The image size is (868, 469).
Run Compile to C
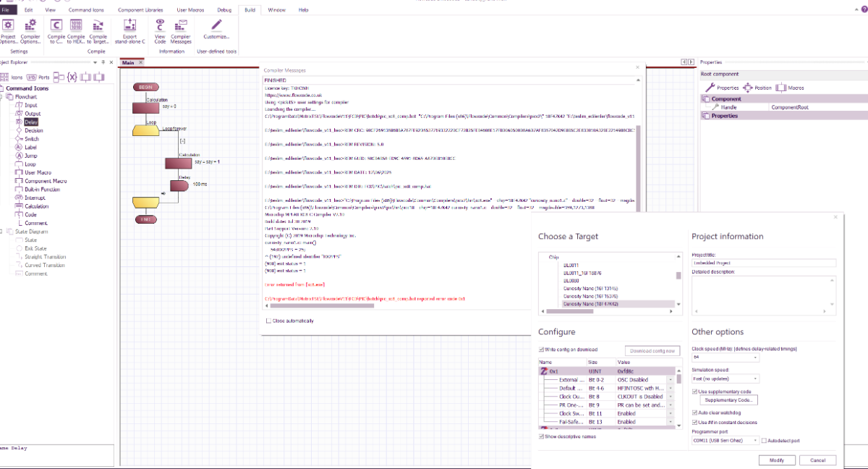[56, 30]
